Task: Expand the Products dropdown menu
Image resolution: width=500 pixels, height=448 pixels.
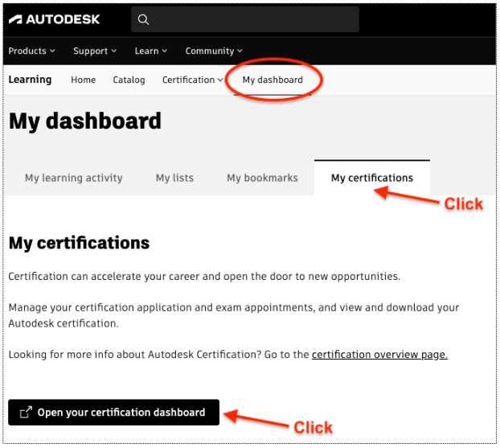Action: (x=31, y=51)
